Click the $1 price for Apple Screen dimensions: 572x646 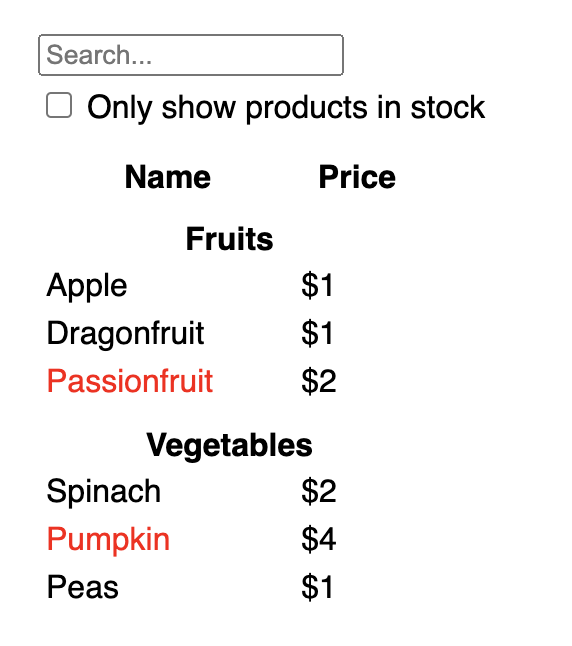tap(317, 285)
